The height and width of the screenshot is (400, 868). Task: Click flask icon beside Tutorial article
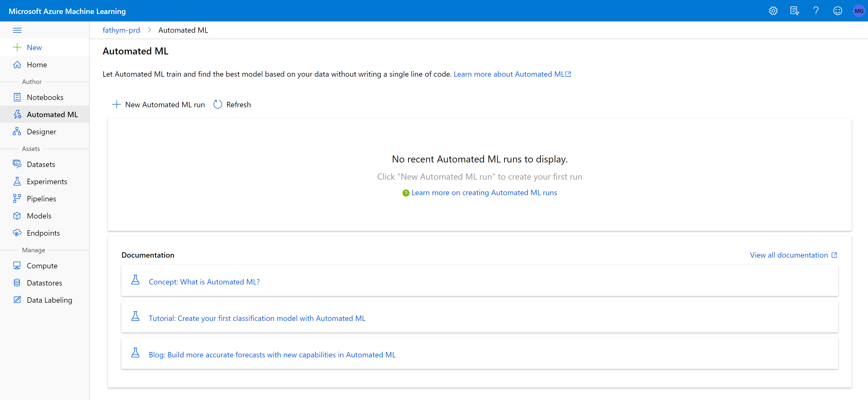136,316
